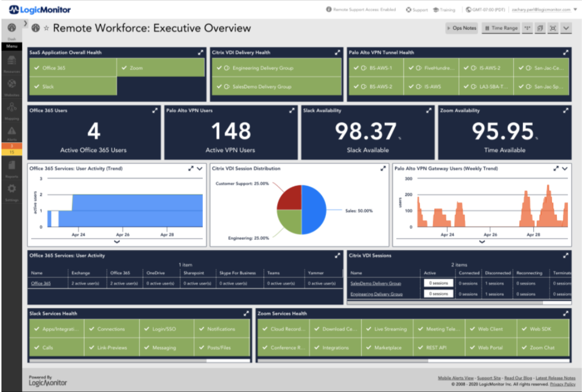582x392 pixels.
Task: Click the Office 365 health status tile
Action: [x=73, y=68]
